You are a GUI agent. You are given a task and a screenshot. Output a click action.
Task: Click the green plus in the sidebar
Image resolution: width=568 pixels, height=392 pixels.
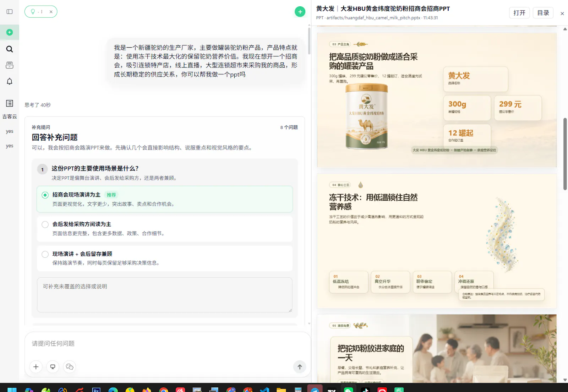[x=10, y=32]
